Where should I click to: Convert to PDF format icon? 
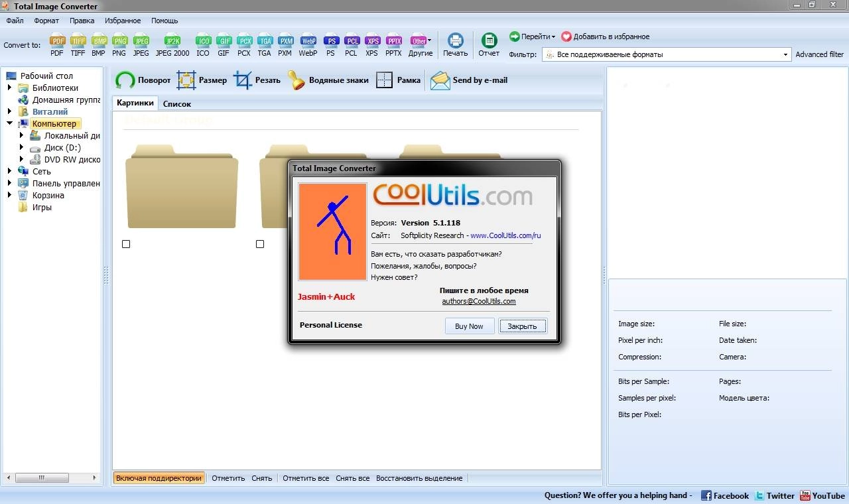coord(57,45)
